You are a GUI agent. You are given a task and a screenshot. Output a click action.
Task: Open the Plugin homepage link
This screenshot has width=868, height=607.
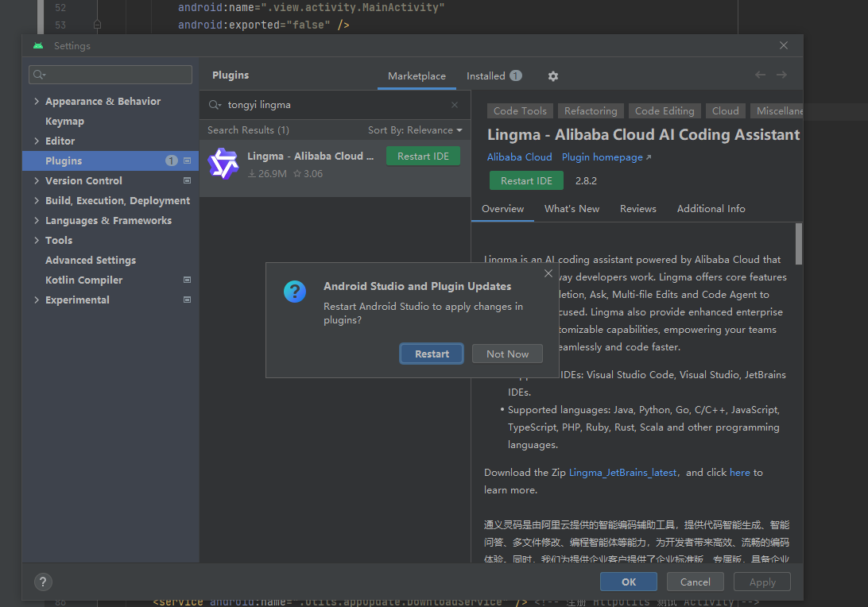click(x=606, y=157)
